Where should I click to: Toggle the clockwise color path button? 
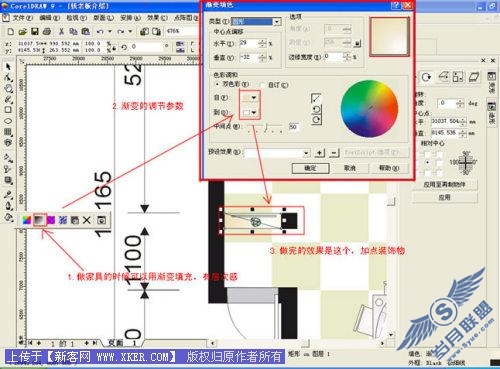coord(317,120)
